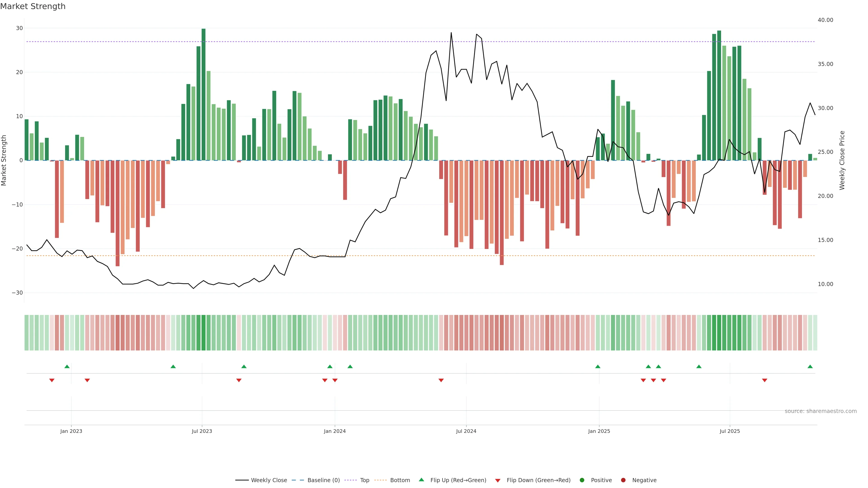Click the red Negative circle legend icon
The image size is (868, 488).
pos(623,480)
